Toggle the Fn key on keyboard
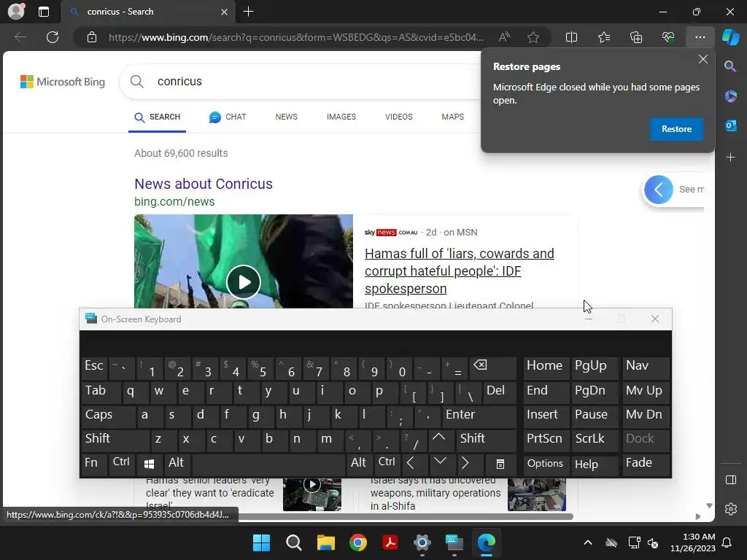 coord(94,463)
